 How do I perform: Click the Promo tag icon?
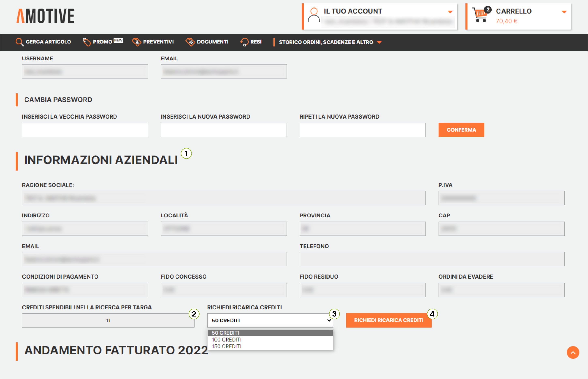coord(87,42)
